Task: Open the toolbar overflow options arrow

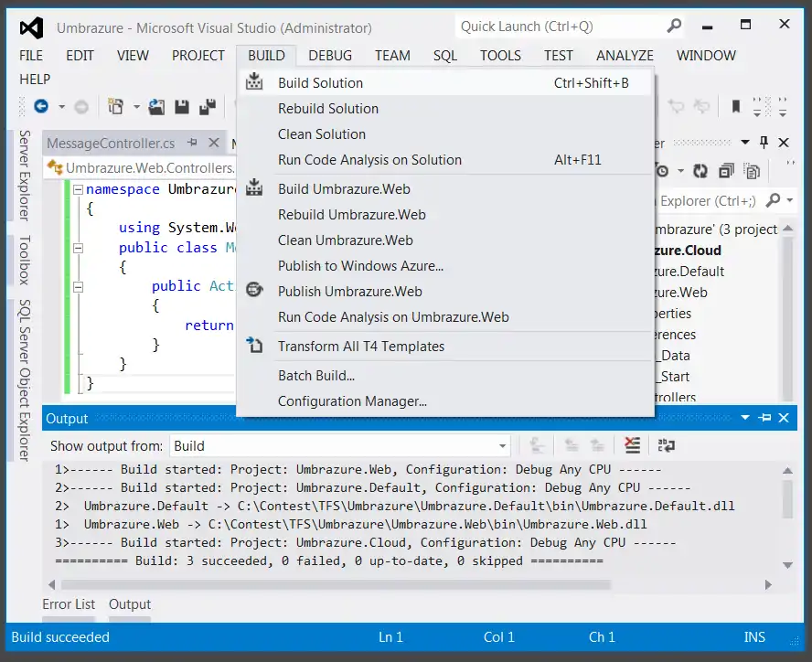Action: [x=783, y=107]
